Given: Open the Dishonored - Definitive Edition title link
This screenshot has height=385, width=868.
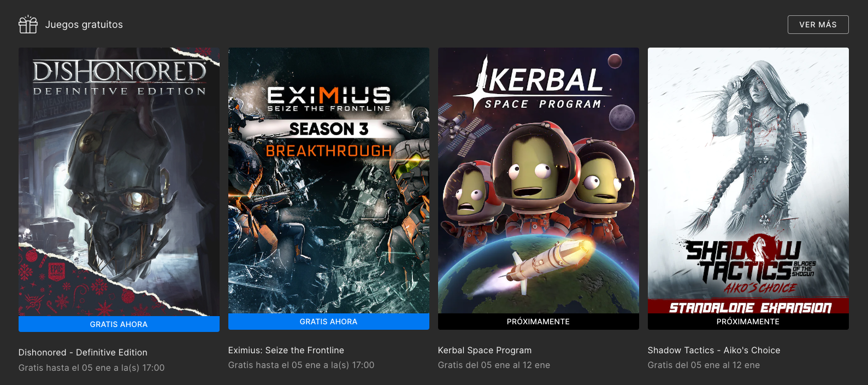Looking at the screenshot, I should coord(83,353).
